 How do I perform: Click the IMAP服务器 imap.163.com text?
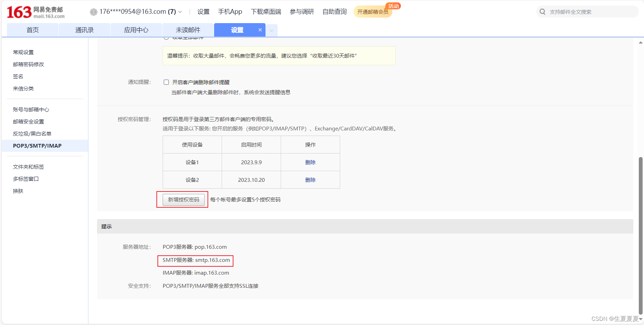point(196,273)
